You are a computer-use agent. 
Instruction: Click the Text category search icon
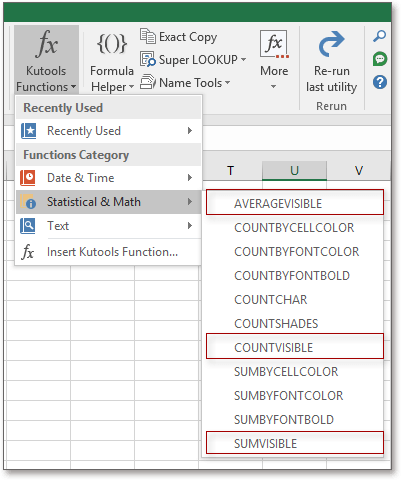28,226
